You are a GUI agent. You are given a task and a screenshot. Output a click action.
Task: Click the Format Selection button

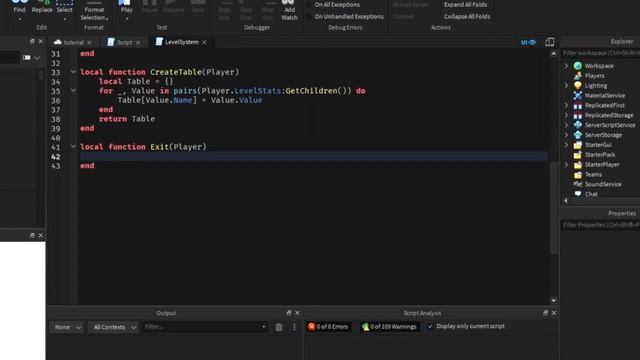coord(94,11)
